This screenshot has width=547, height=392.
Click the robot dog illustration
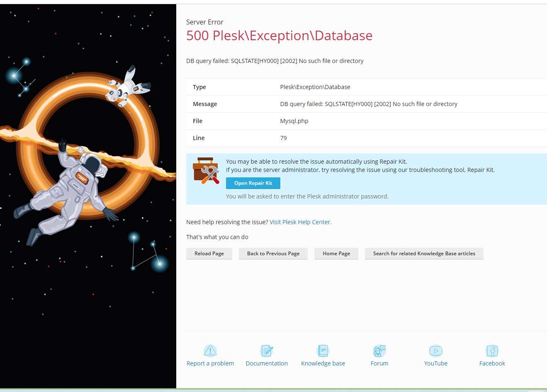tap(127, 86)
